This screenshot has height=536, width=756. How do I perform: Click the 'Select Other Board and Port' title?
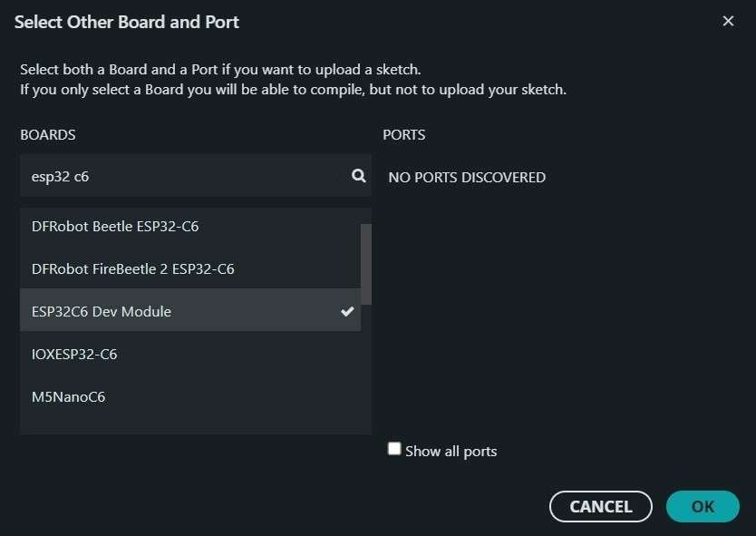click(x=127, y=21)
